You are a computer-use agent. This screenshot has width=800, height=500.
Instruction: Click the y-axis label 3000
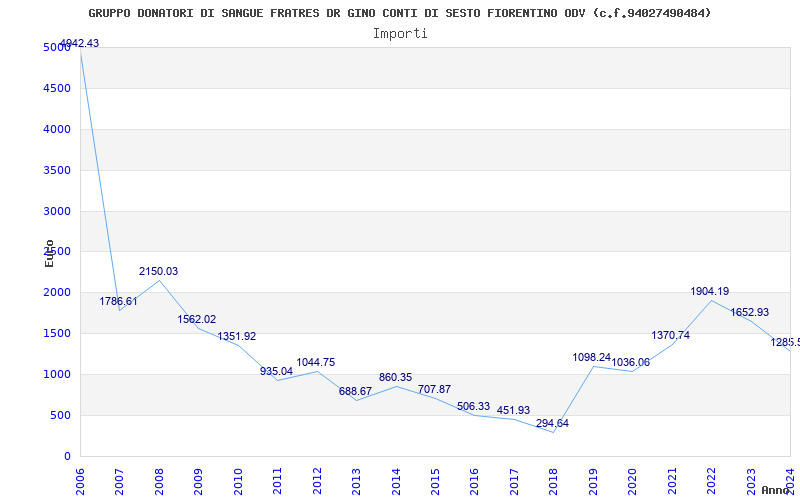coord(57,211)
